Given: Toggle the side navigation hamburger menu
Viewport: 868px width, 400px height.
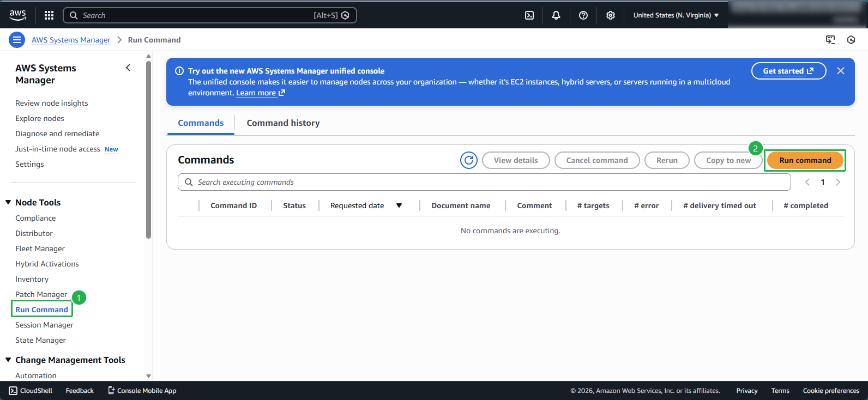Looking at the screenshot, I should (x=17, y=40).
